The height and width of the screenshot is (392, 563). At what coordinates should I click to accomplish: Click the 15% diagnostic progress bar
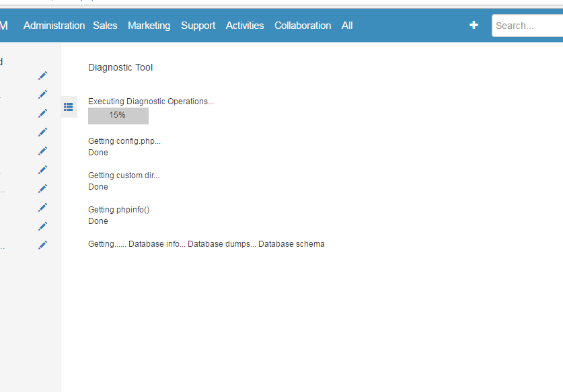[x=118, y=116]
